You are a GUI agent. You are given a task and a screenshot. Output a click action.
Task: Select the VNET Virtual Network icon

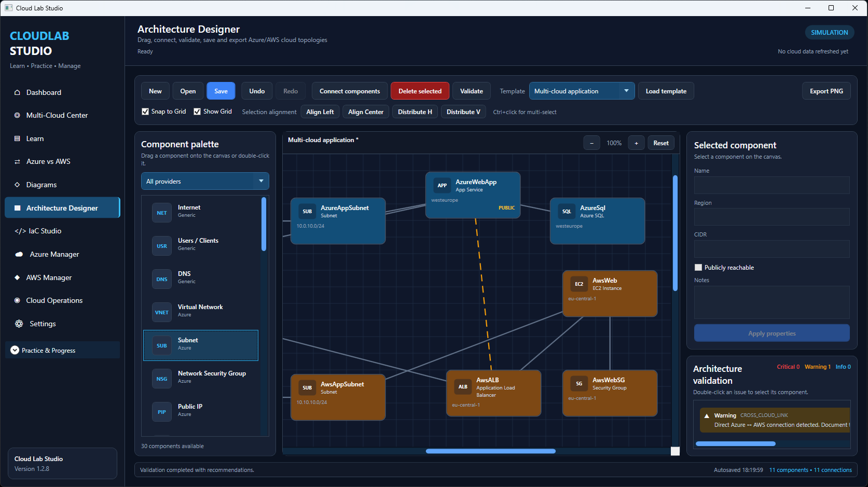[x=162, y=312]
